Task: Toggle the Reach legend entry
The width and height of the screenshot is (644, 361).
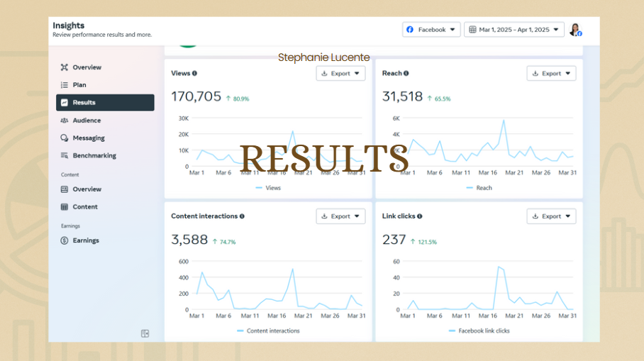Action: point(479,188)
